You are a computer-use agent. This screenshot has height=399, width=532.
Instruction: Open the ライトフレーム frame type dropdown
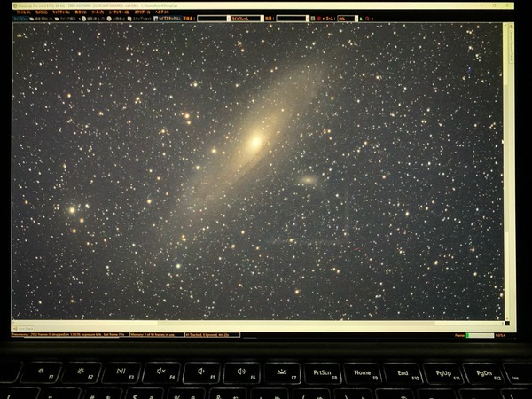coord(247,19)
